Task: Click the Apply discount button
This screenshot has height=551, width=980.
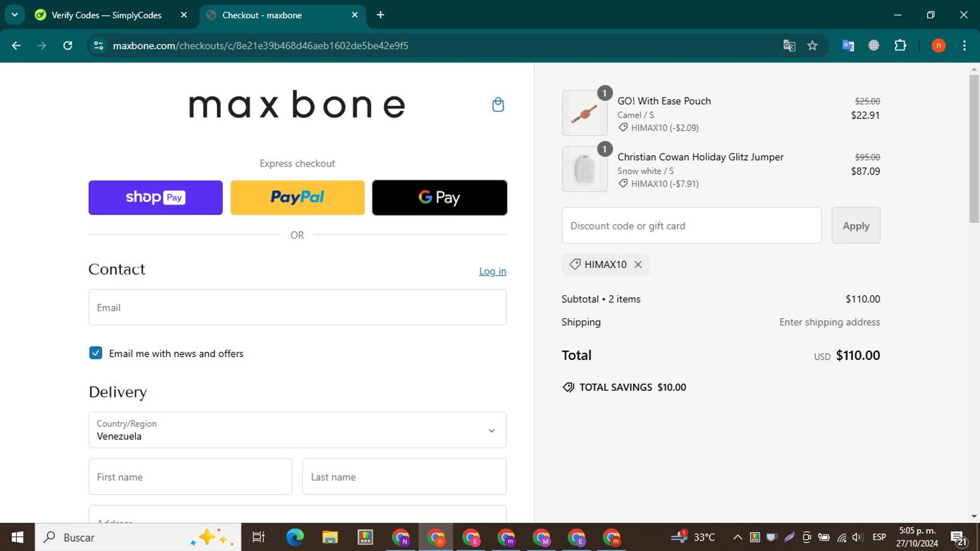Action: click(856, 225)
